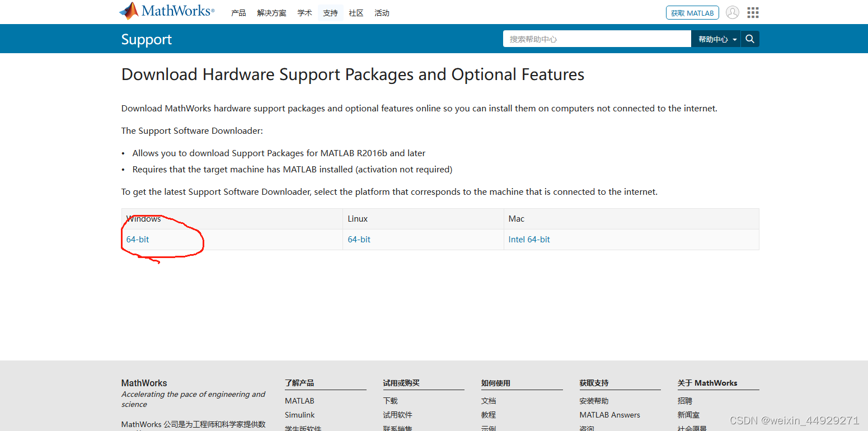Open the 产品 menu
This screenshot has width=868, height=431.
238,13
